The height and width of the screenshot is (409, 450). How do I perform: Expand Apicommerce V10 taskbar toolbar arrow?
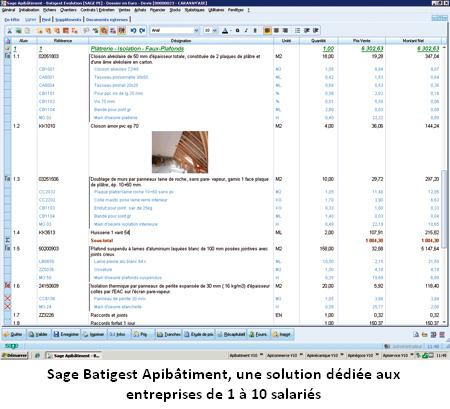(x=301, y=355)
